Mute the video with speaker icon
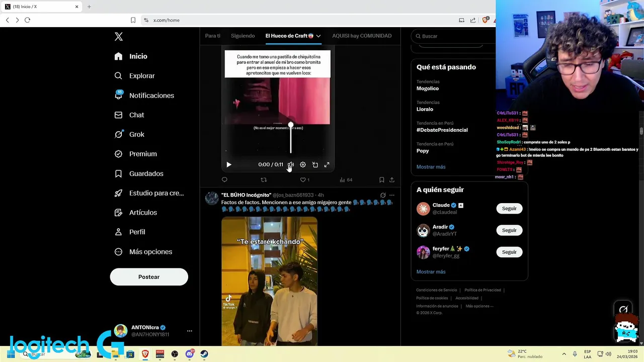 291,164
